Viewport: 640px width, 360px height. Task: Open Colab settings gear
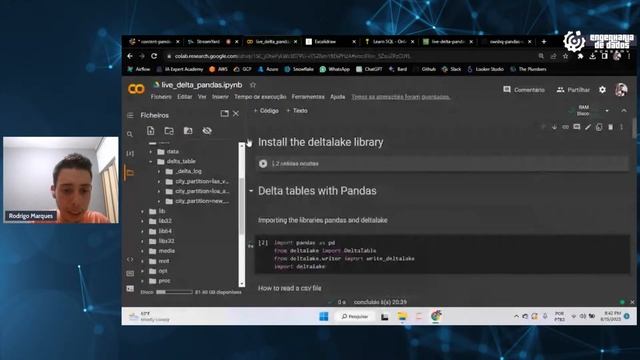click(x=602, y=90)
